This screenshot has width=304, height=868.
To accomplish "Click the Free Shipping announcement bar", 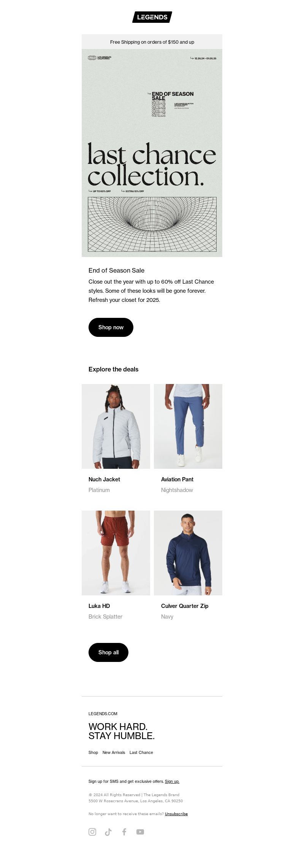I will [x=152, y=42].
